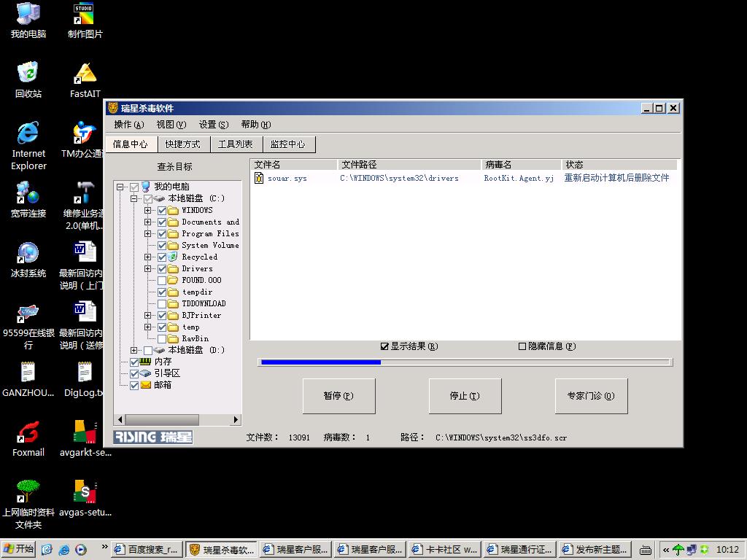Click the 专家门诊(O) button
747x560 pixels.
coord(591,396)
